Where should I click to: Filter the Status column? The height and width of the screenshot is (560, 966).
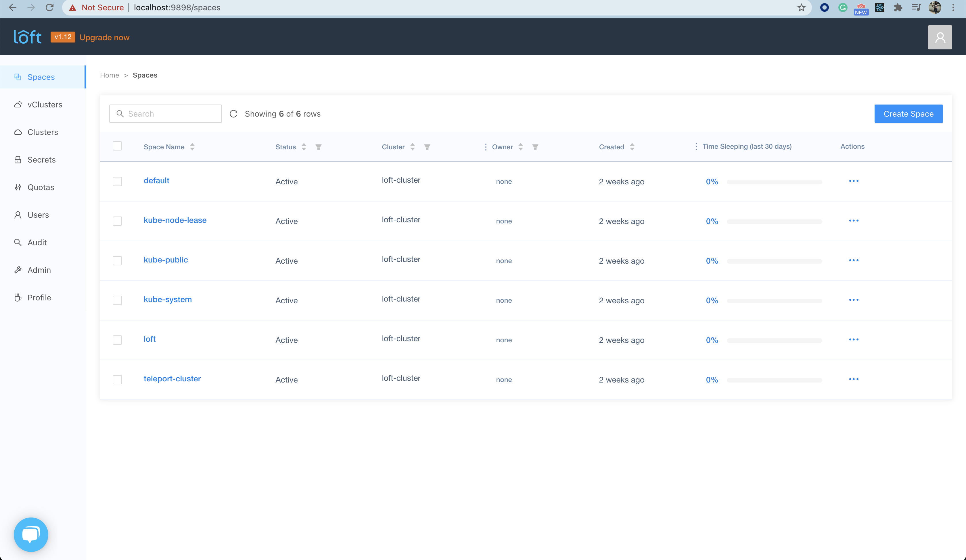318,147
